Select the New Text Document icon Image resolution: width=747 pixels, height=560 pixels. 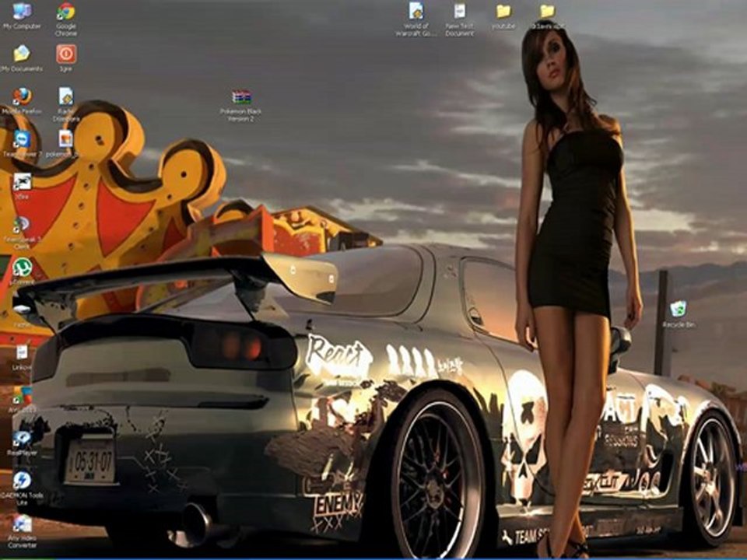[x=459, y=12]
